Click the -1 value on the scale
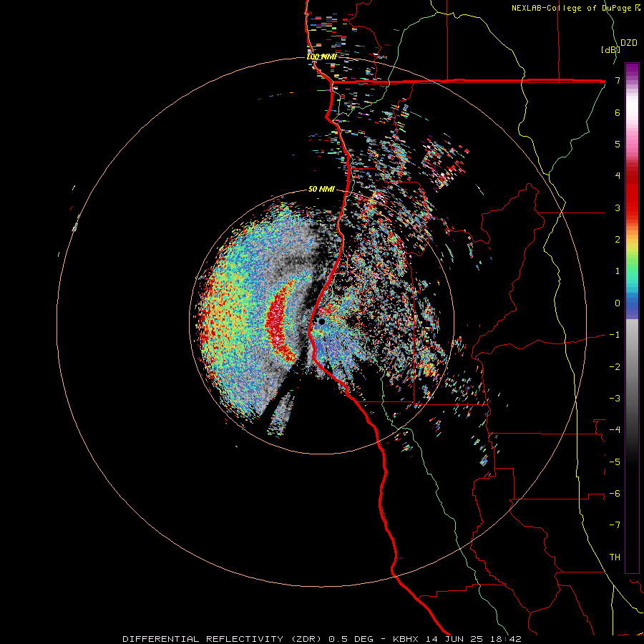 pyautogui.click(x=615, y=335)
